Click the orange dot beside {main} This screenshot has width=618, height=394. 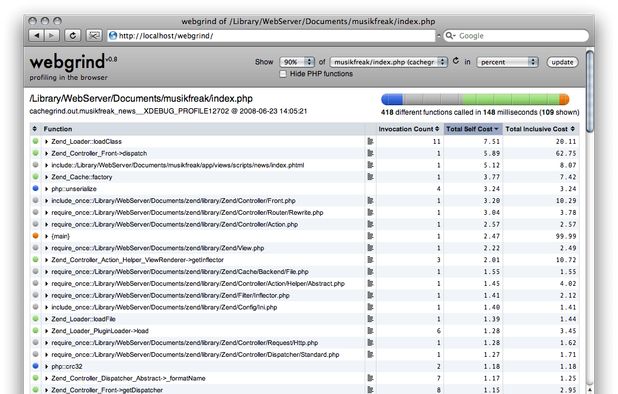[35, 236]
